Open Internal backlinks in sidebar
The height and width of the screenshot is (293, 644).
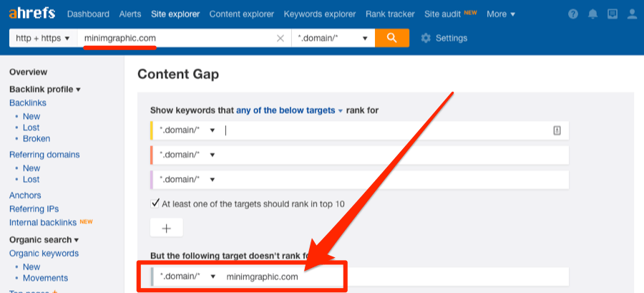coord(43,222)
